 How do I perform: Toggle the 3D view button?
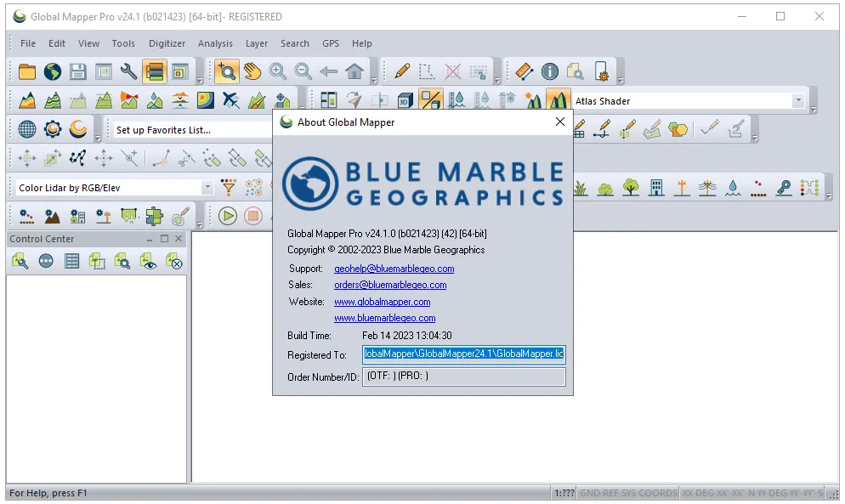click(x=405, y=100)
